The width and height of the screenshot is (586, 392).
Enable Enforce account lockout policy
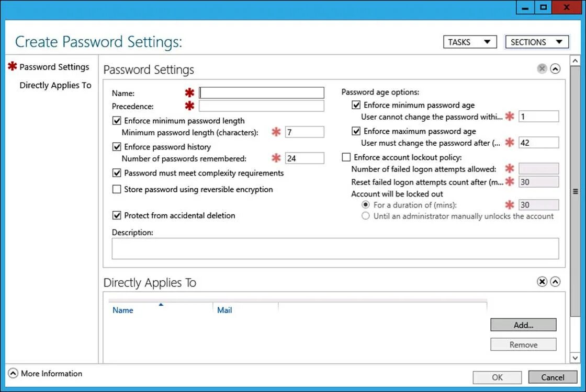346,157
